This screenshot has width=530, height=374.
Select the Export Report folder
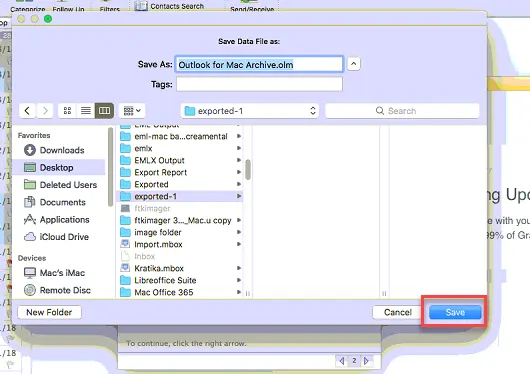point(180,172)
